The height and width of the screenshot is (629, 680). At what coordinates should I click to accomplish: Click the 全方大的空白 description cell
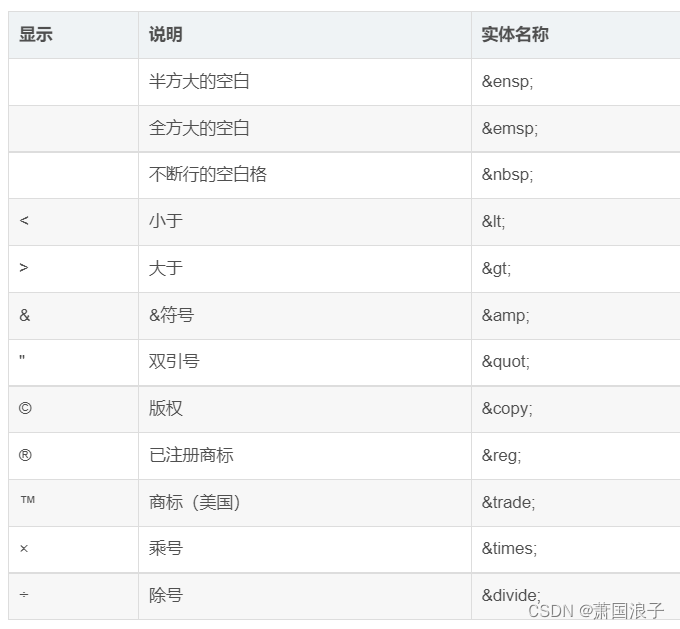click(x=199, y=128)
